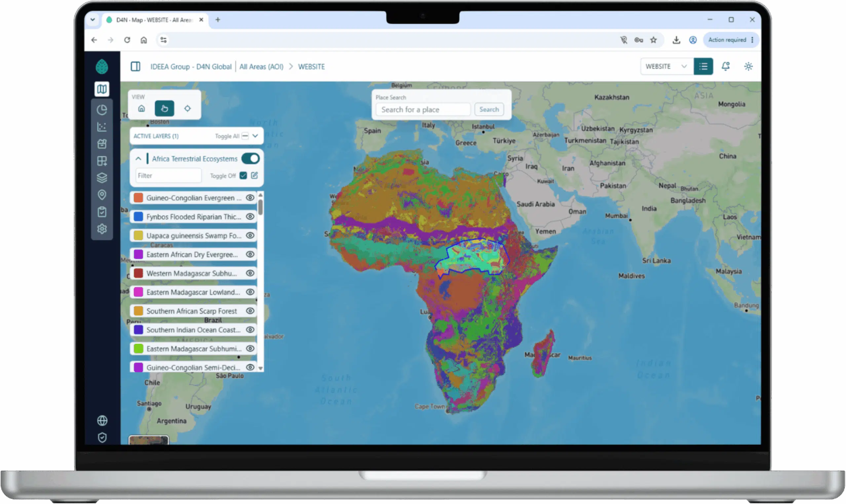
Task: Hide Uapaca guineensis Swamp Forest eye icon
Action: (x=250, y=236)
